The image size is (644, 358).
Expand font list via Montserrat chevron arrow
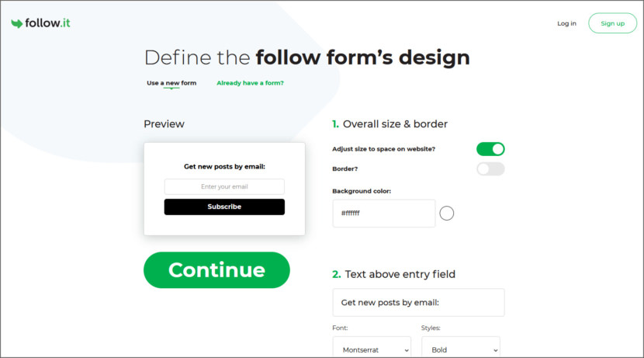(x=407, y=350)
